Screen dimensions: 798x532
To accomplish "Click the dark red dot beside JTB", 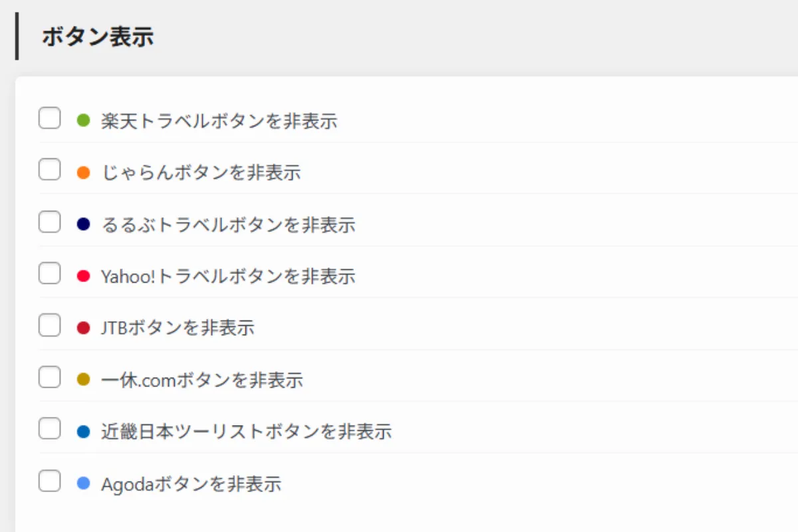I will coord(84,326).
